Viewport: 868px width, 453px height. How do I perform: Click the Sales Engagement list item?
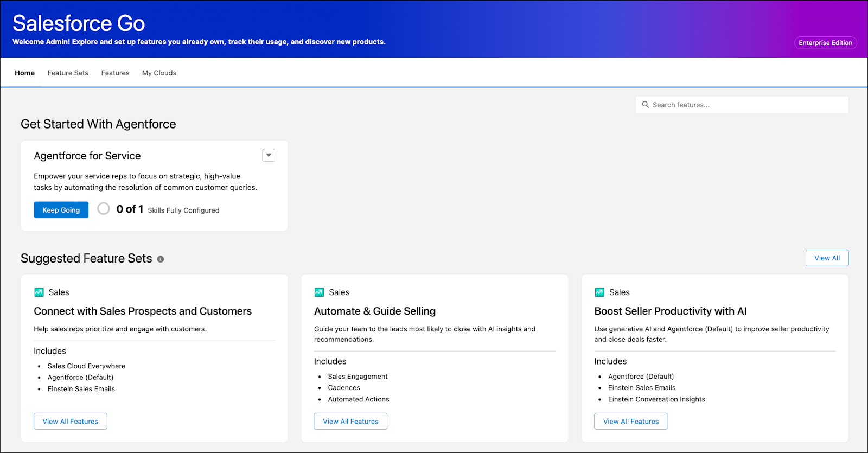[358, 377]
